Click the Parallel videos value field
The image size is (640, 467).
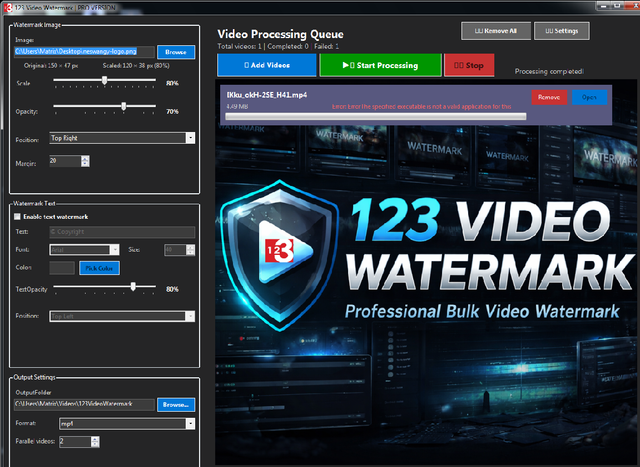(75, 442)
